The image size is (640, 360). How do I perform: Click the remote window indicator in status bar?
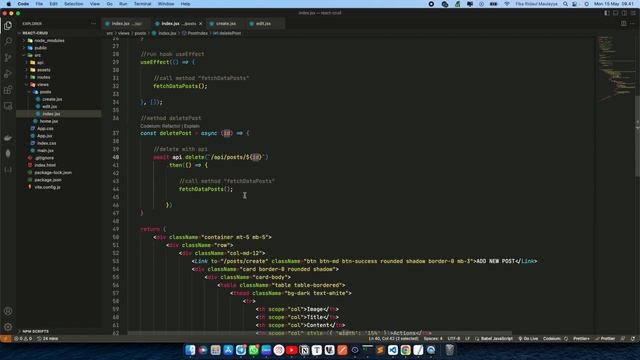(6, 339)
